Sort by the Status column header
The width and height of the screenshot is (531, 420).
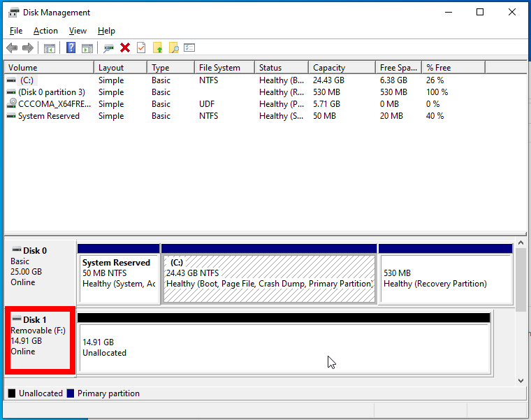[282, 67]
